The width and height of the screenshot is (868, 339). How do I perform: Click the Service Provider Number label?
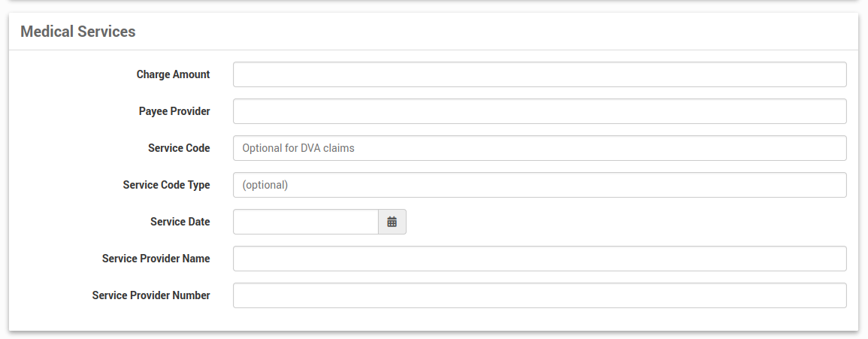(x=151, y=295)
